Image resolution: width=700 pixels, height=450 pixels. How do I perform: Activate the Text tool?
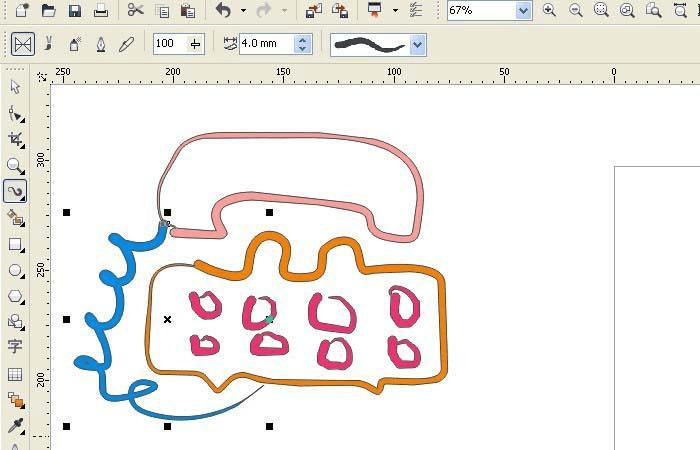coord(15,346)
